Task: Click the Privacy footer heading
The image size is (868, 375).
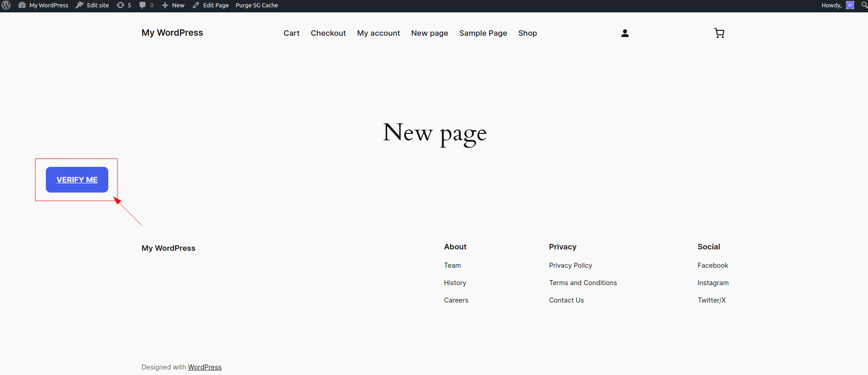Action: [562, 247]
